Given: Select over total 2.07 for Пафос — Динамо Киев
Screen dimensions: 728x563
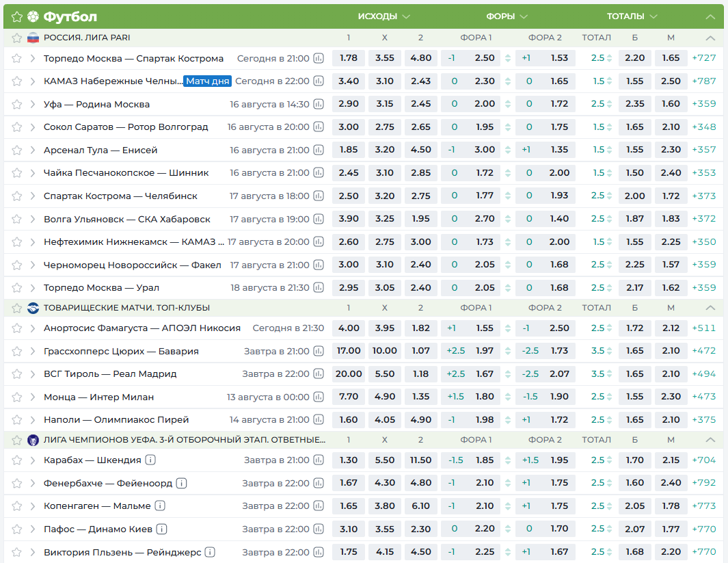Looking at the screenshot, I should 634,529.
